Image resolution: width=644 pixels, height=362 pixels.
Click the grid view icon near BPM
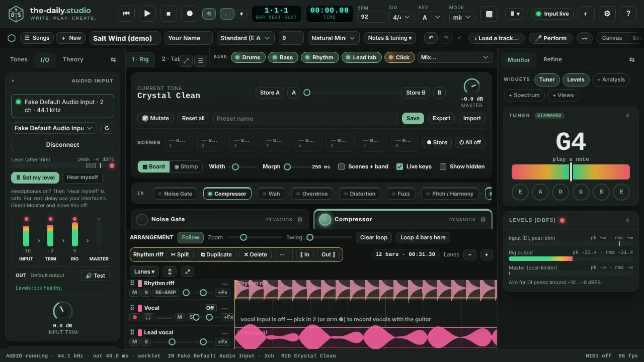489,14
